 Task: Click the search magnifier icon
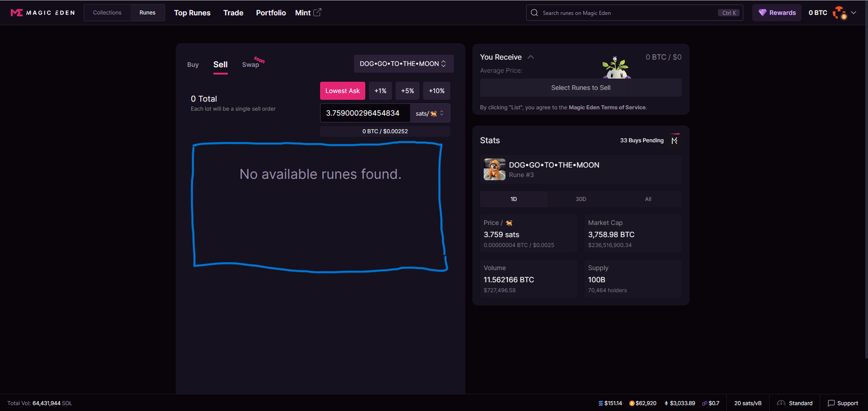click(x=534, y=13)
